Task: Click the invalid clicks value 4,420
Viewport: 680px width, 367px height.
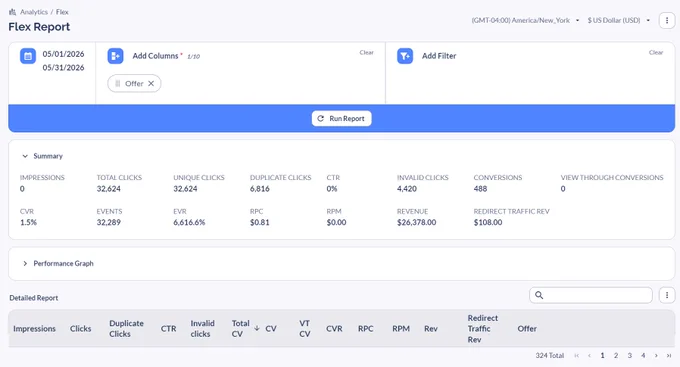Action: 407,189
